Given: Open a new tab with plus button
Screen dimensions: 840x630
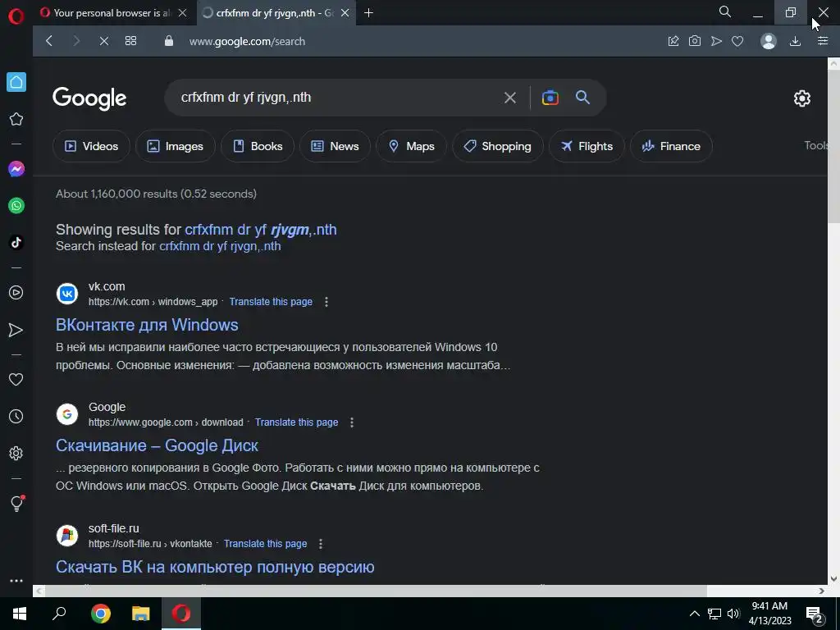Looking at the screenshot, I should (368, 13).
